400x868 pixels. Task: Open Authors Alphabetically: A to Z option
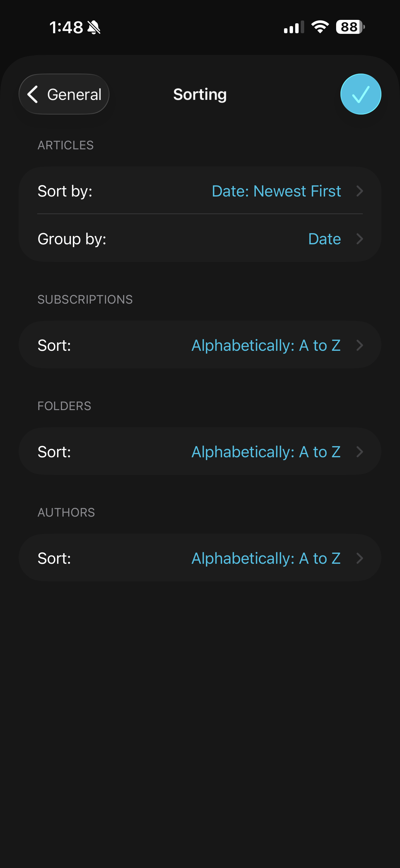click(x=266, y=558)
